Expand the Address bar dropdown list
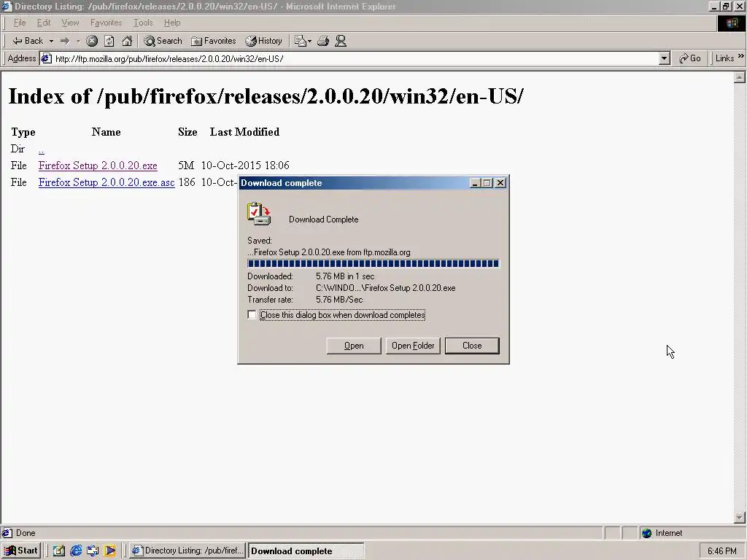Image resolution: width=747 pixels, height=560 pixels. pyautogui.click(x=664, y=58)
